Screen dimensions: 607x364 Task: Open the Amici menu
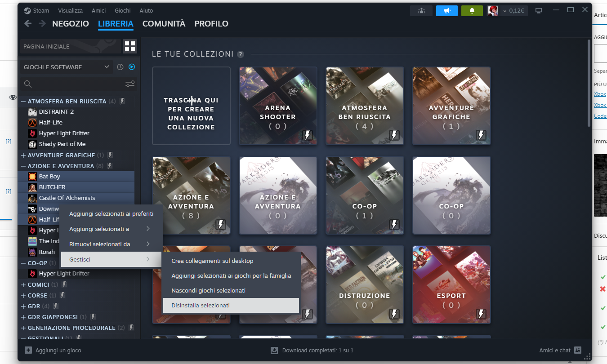pyautogui.click(x=99, y=10)
